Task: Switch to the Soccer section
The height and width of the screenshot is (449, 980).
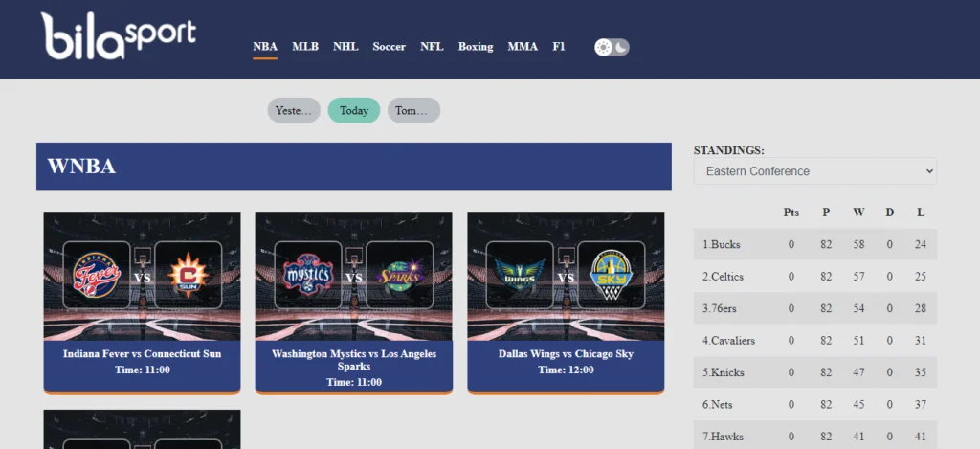Action: tap(389, 47)
